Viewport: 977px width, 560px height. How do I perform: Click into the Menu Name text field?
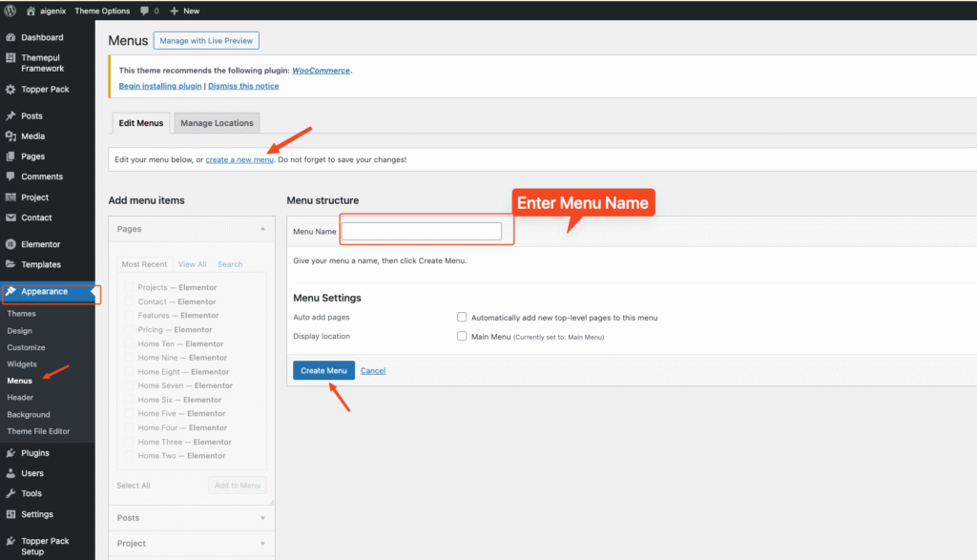[x=421, y=231]
